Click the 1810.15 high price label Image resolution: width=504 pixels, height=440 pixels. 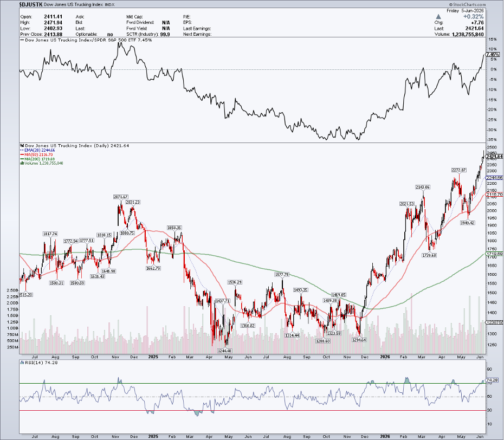pyautogui.click(x=104, y=235)
